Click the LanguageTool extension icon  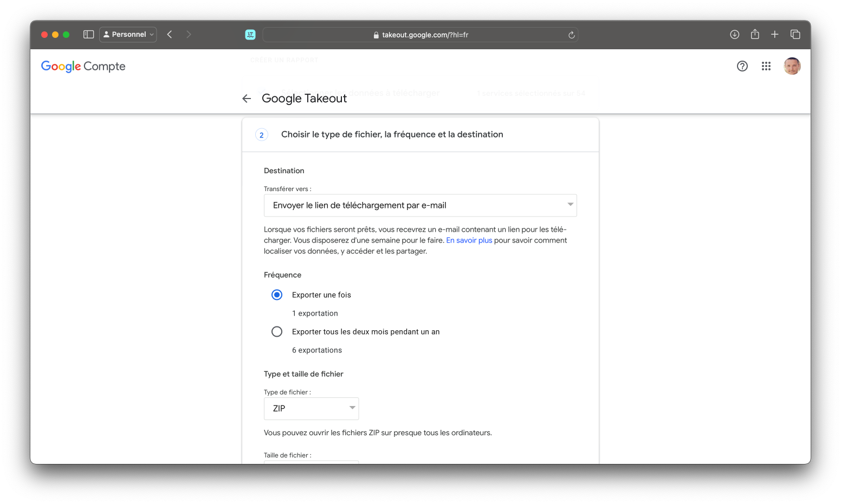coord(250,35)
